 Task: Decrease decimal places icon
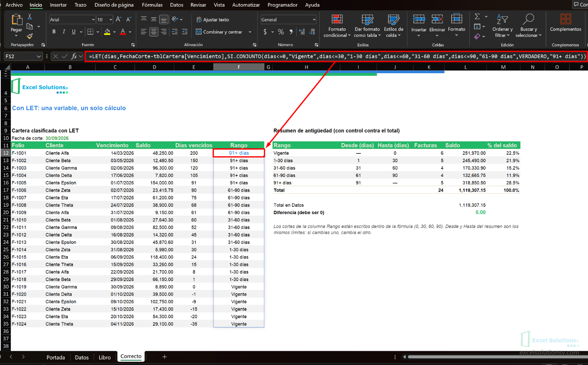[312, 32]
